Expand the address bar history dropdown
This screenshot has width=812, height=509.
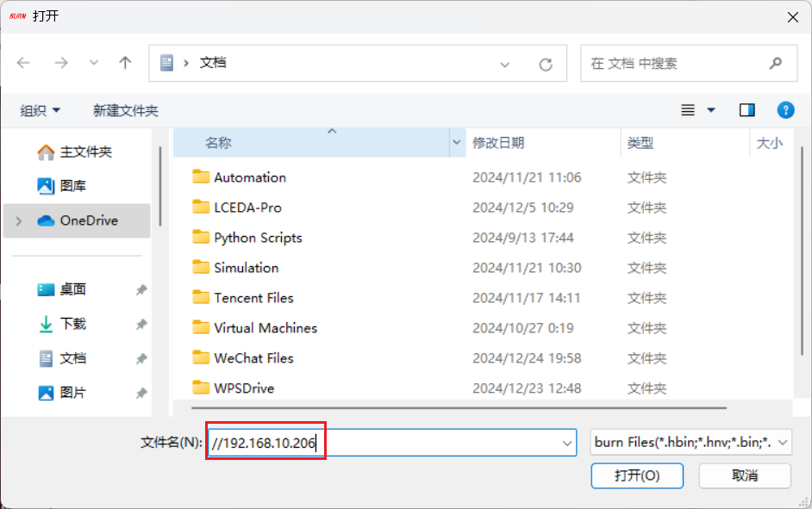505,64
